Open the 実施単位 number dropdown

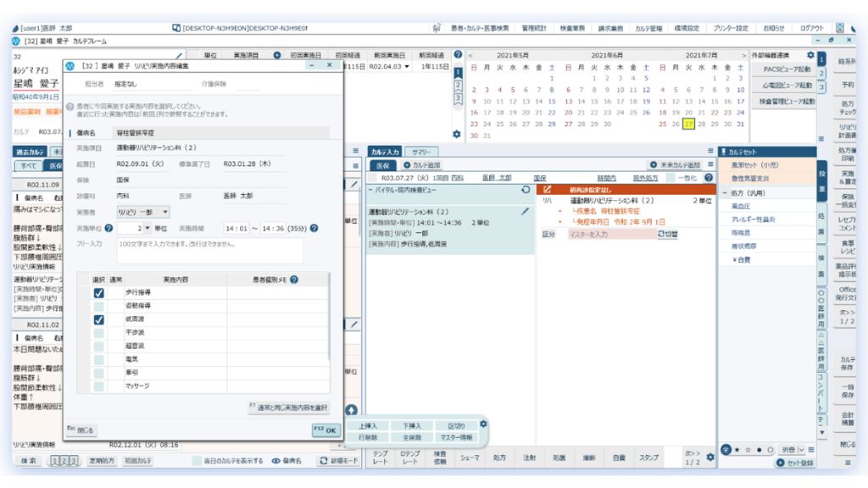tap(149, 229)
